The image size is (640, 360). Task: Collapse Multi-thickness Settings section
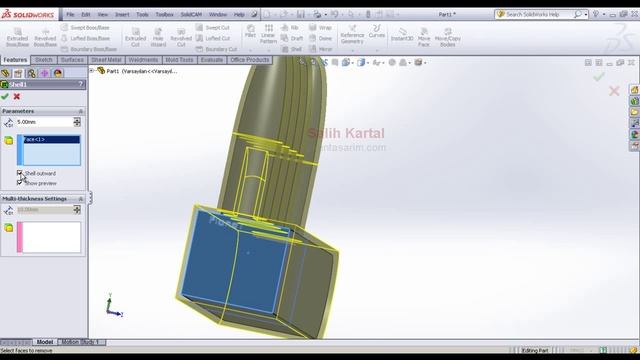(x=80, y=199)
